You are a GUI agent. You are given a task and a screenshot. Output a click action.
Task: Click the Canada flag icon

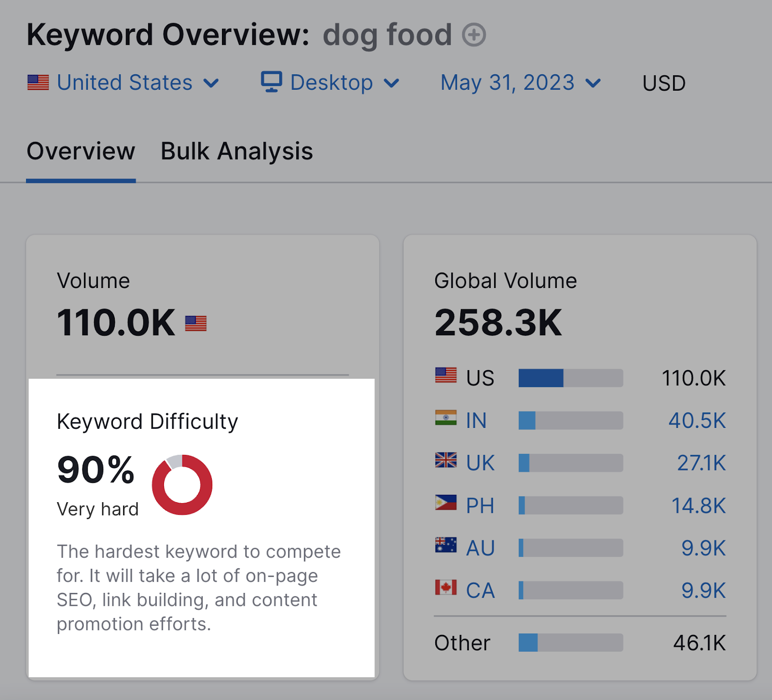point(445,588)
